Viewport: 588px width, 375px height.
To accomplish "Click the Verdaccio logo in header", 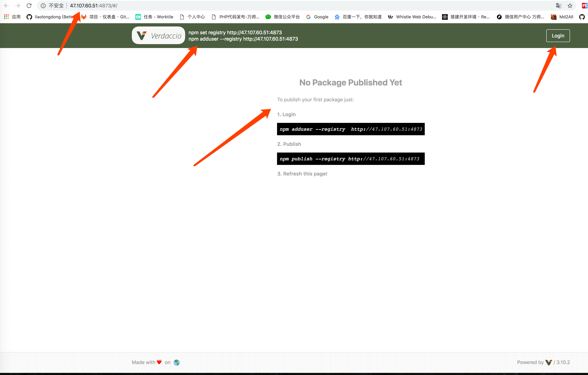I will (x=158, y=36).
